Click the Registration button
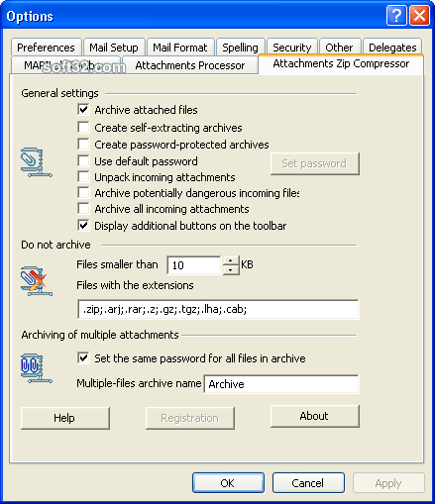Screen dimensions: 435x504 click(x=190, y=418)
